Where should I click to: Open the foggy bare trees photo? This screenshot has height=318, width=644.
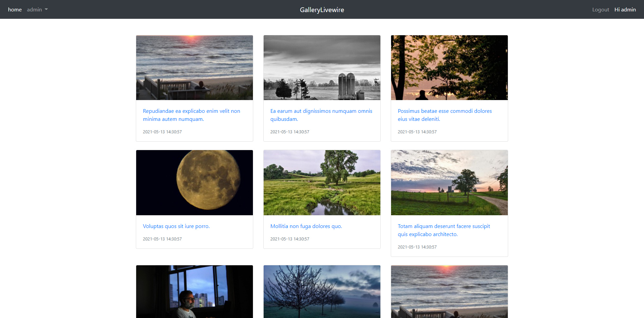[x=322, y=291]
